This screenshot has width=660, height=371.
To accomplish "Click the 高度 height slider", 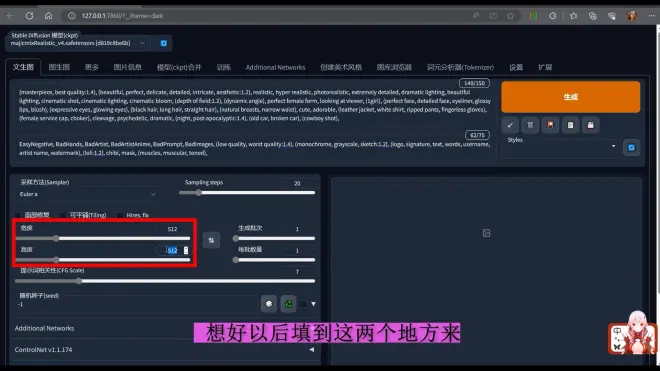I will pos(103,260).
